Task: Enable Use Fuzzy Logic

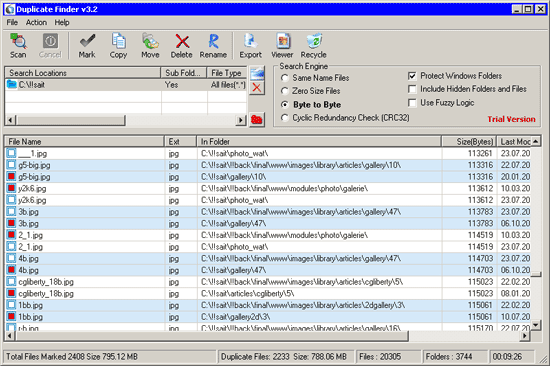Action: 412,102
